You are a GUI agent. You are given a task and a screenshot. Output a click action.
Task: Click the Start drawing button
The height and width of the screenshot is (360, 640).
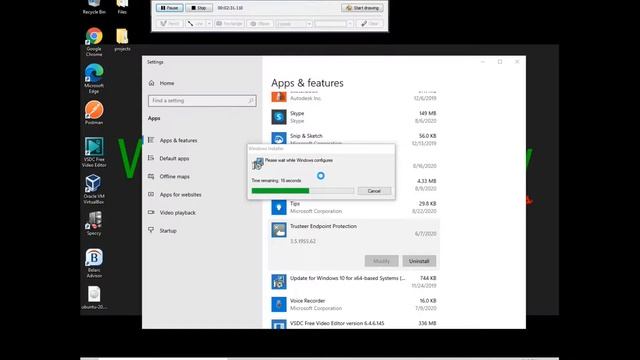click(362, 8)
